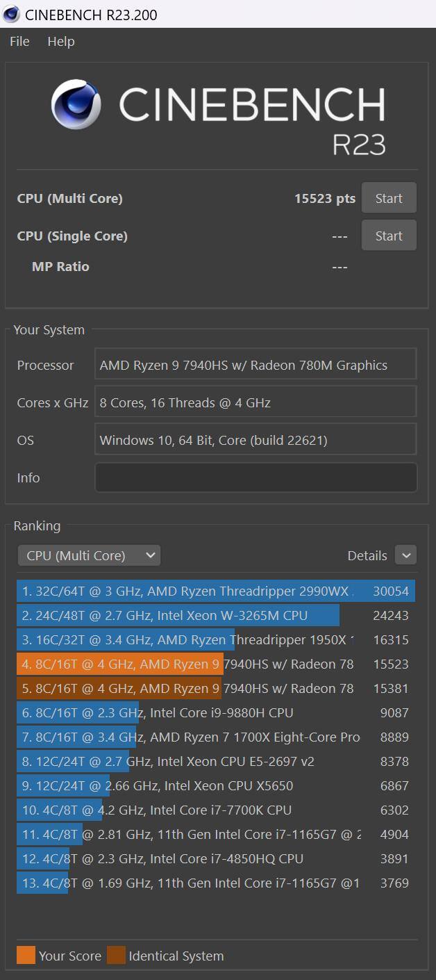Start the CPU Multi Core test
The height and width of the screenshot is (980, 436).
389,198
